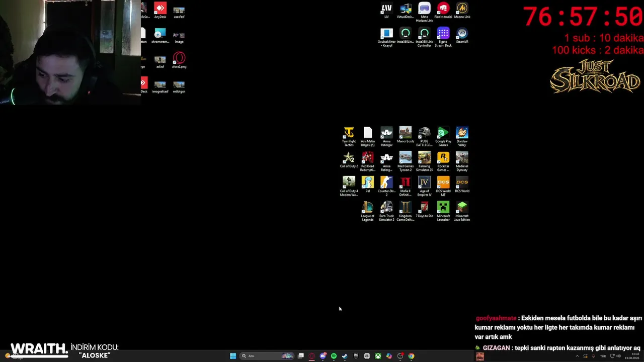Select the Call of Duty 2 icon

(349, 160)
